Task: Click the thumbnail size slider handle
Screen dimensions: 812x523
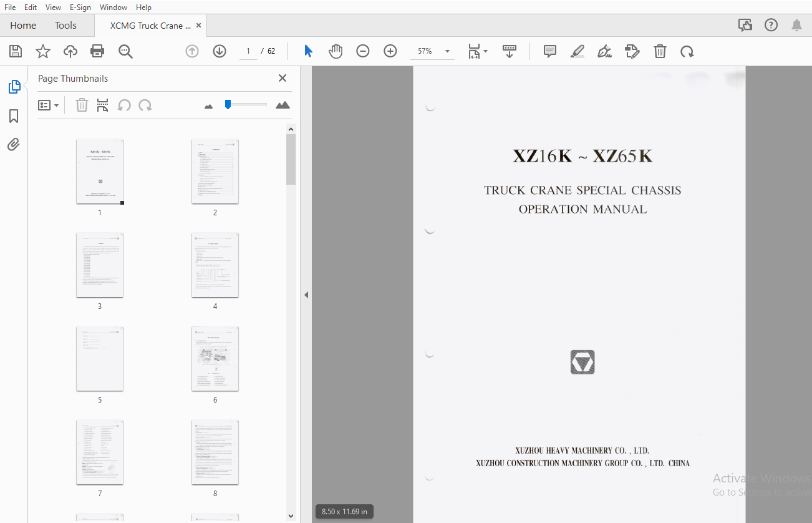Action: pos(228,104)
